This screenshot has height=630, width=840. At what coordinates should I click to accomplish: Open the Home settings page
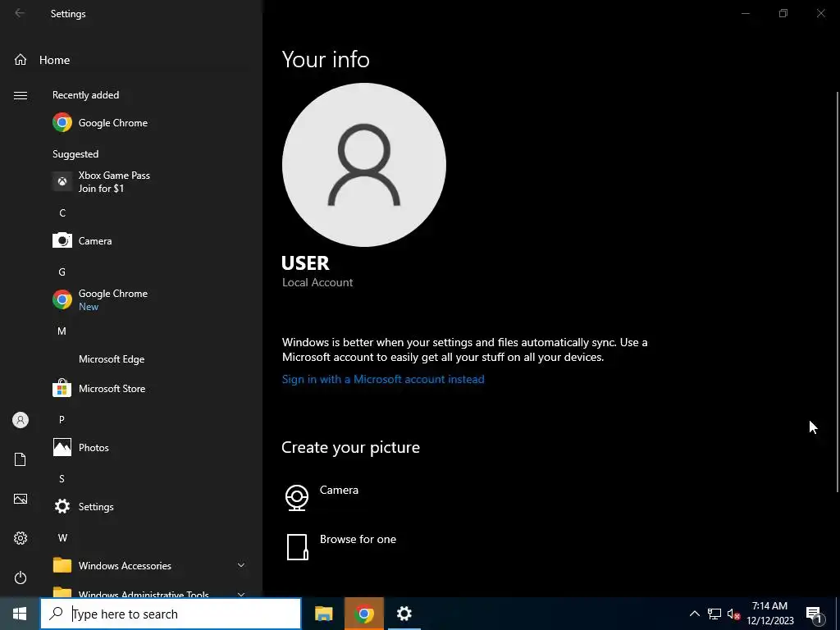coord(42,60)
